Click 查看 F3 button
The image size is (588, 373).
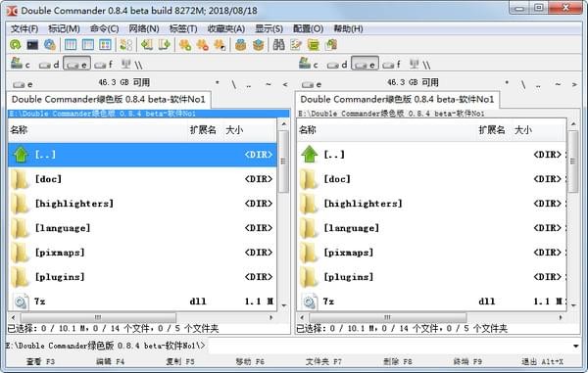[40, 362]
